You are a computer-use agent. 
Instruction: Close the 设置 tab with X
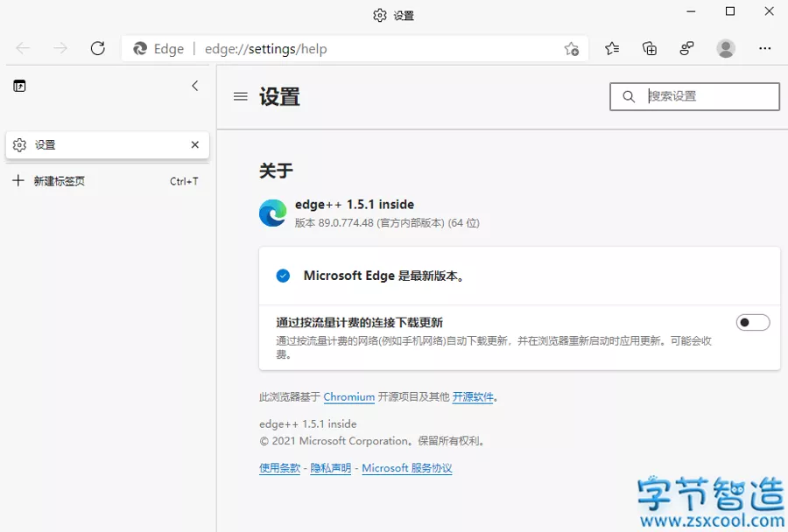point(195,144)
